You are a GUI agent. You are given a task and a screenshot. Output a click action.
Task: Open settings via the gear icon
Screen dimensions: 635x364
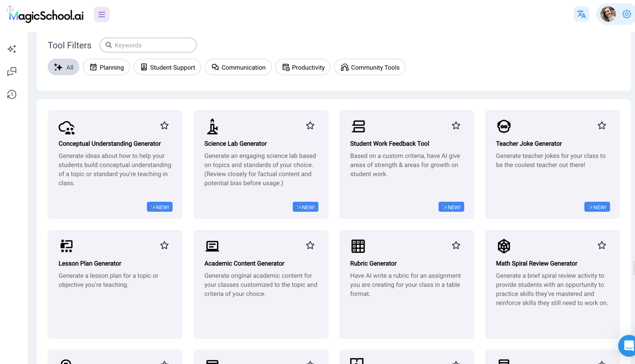pyautogui.click(x=626, y=14)
